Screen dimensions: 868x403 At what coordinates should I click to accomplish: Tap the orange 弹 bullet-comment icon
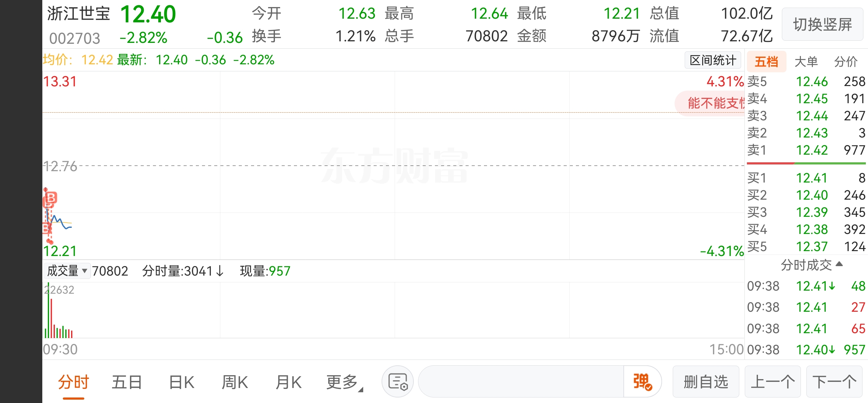[x=642, y=382]
